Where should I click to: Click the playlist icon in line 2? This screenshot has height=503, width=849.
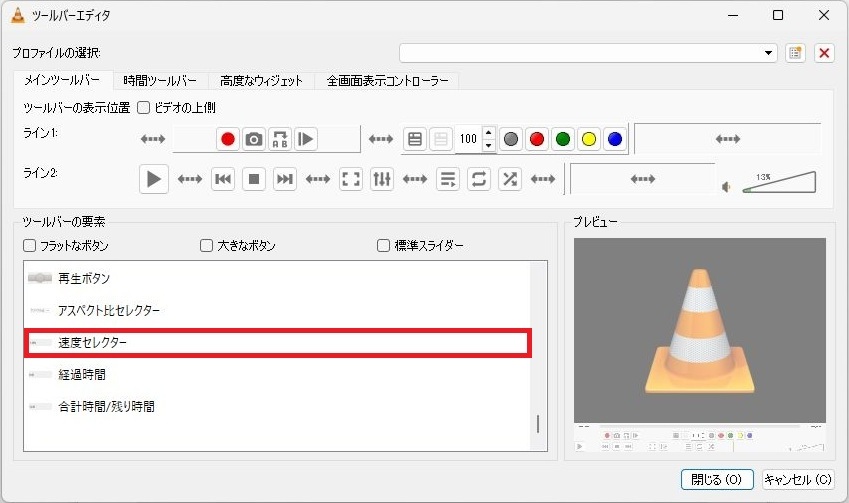point(448,179)
